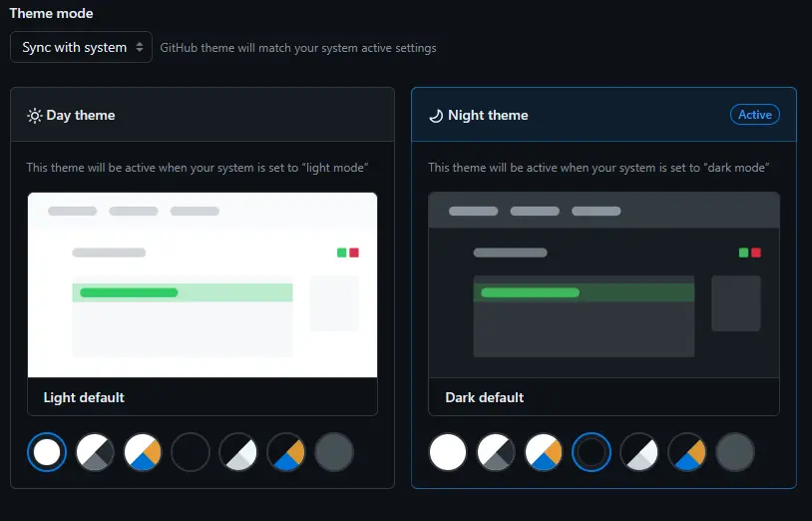812x521 pixels.
Task: Choose the plain white swatch under Day theme
Action: point(47,452)
